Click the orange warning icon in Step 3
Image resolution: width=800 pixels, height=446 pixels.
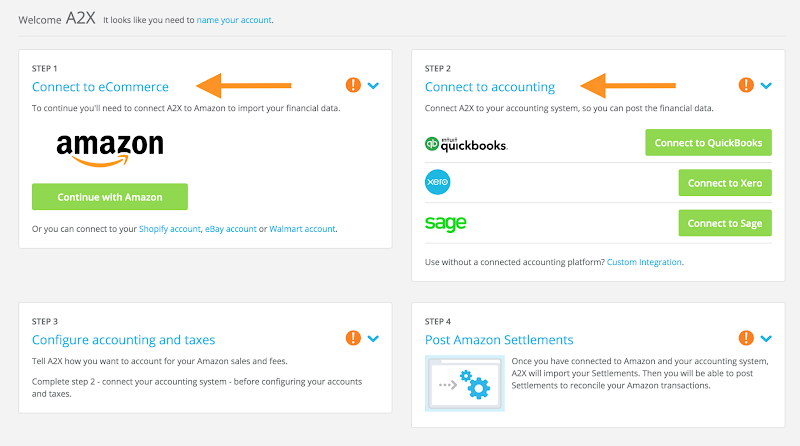pyautogui.click(x=353, y=339)
